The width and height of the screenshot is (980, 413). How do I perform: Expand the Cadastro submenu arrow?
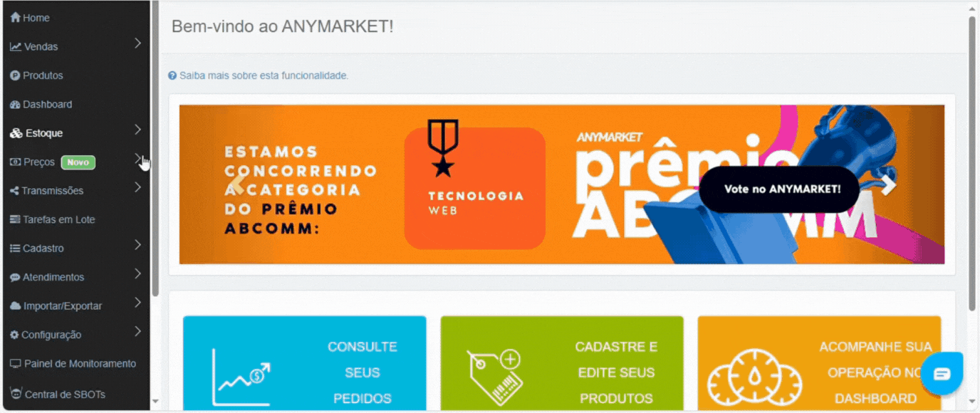pos(138,245)
